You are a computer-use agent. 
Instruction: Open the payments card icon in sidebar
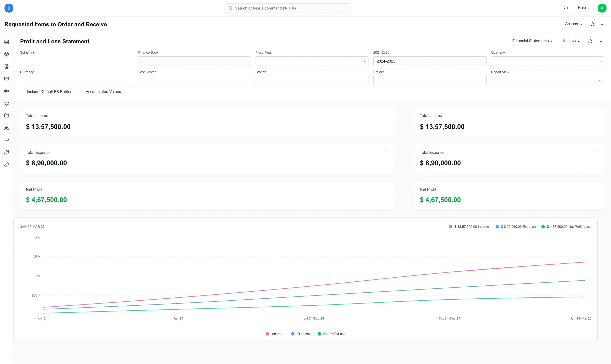[x=6, y=79]
